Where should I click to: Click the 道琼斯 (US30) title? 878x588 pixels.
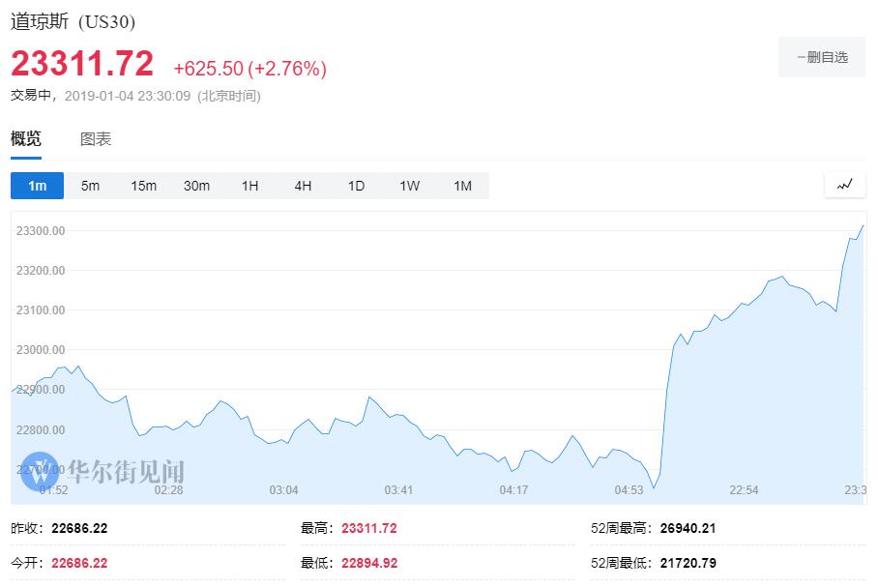73,22
